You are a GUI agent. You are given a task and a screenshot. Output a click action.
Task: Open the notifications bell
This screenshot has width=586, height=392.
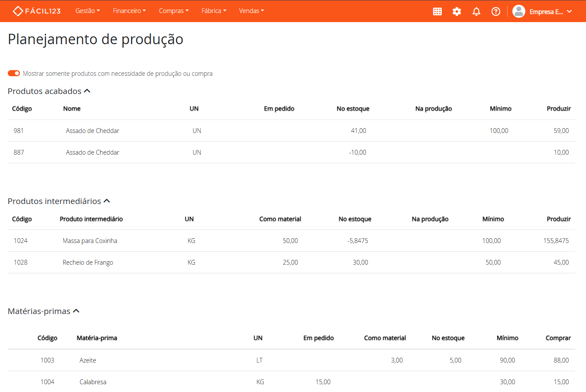click(x=476, y=12)
